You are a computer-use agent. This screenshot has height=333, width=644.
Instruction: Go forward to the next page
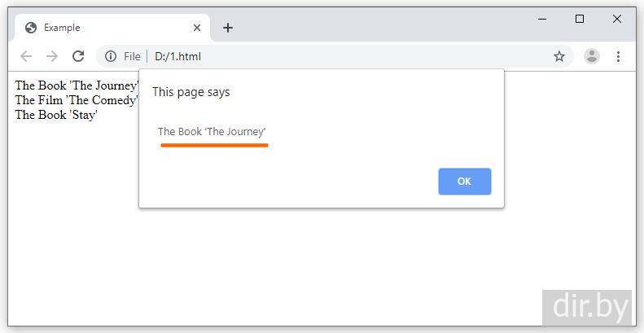pyautogui.click(x=51, y=56)
